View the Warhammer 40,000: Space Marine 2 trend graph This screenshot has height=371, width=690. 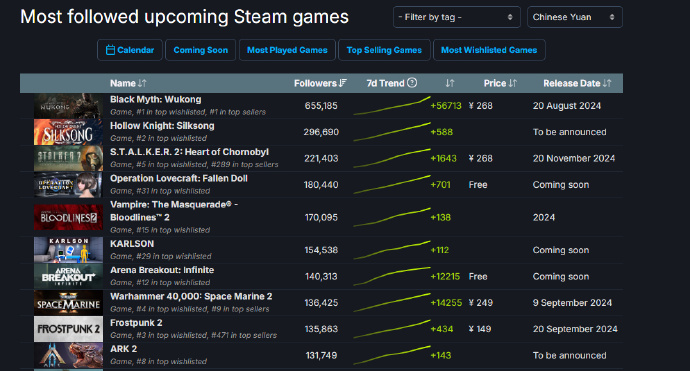[392, 303]
